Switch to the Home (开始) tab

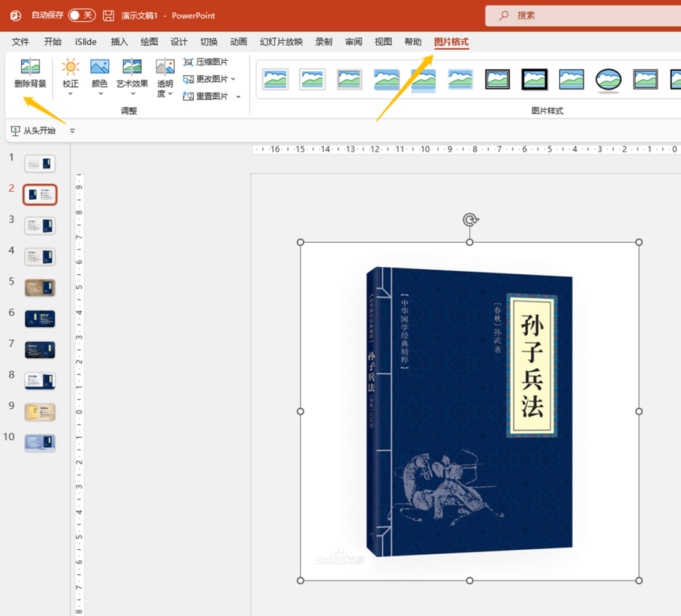52,42
